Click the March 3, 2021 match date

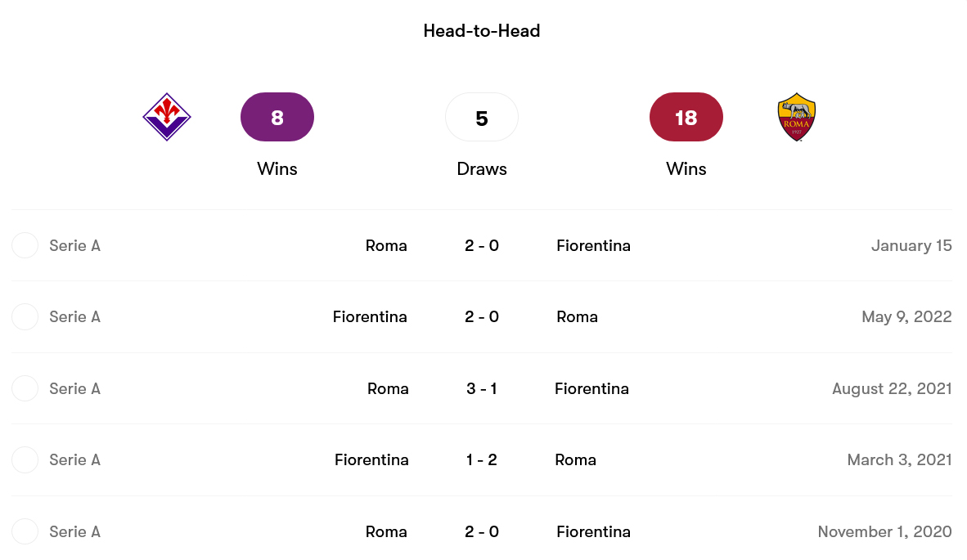[x=899, y=459]
